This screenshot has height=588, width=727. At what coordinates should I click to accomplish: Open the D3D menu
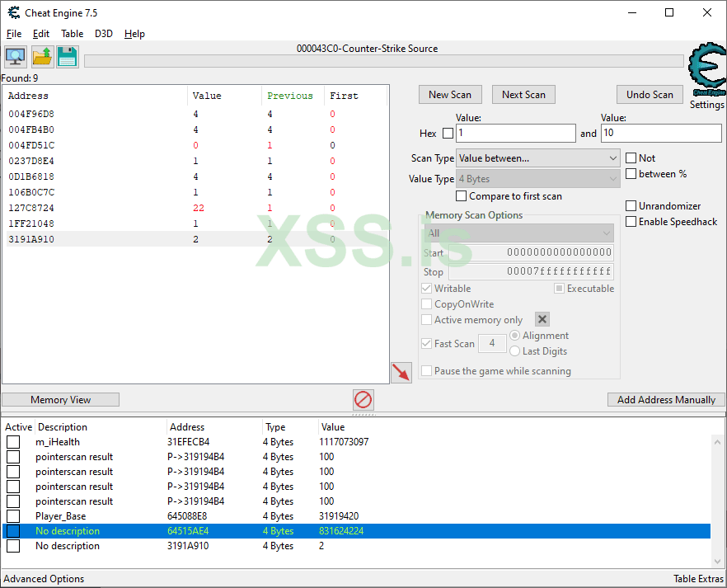(104, 34)
